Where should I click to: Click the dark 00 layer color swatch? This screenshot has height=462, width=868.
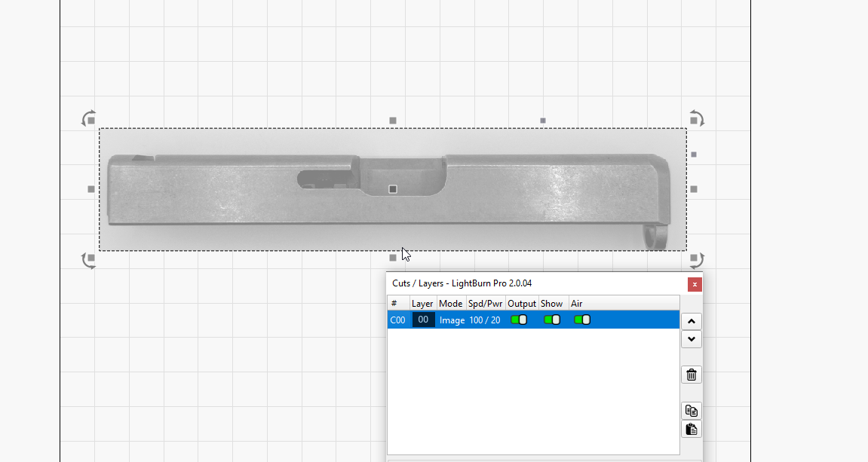[x=423, y=320]
